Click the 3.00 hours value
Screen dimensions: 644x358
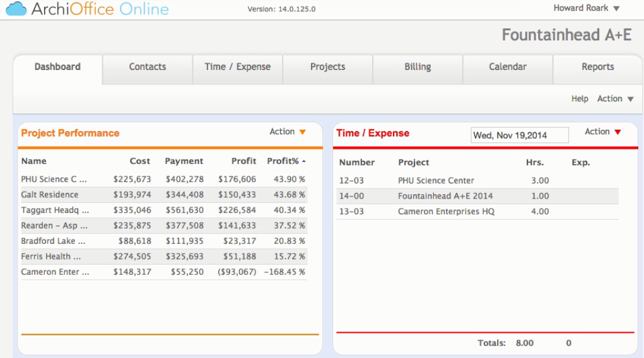tap(540, 181)
